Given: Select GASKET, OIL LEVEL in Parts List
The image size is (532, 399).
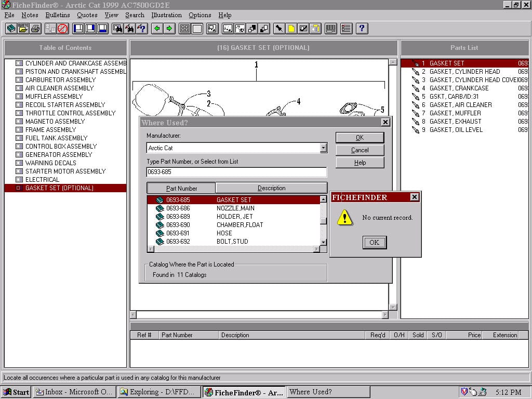Looking at the screenshot, I should (464, 130).
